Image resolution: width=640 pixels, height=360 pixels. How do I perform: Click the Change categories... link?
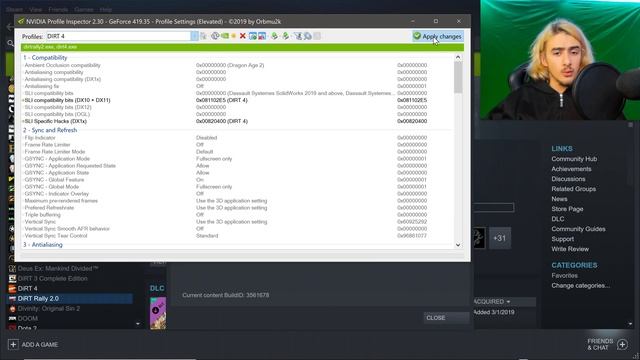(x=580, y=285)
